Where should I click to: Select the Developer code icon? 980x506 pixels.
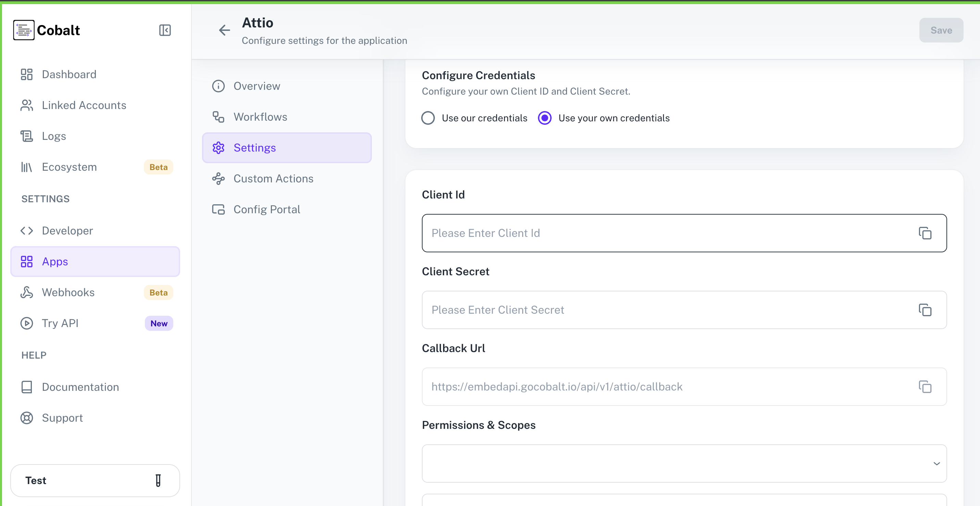coord(26,230)
